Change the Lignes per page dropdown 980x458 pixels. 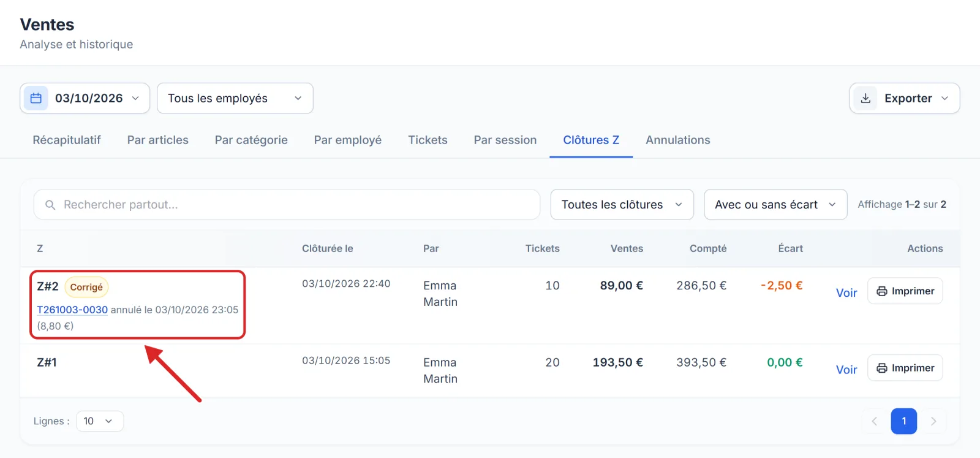pos(100,421)
